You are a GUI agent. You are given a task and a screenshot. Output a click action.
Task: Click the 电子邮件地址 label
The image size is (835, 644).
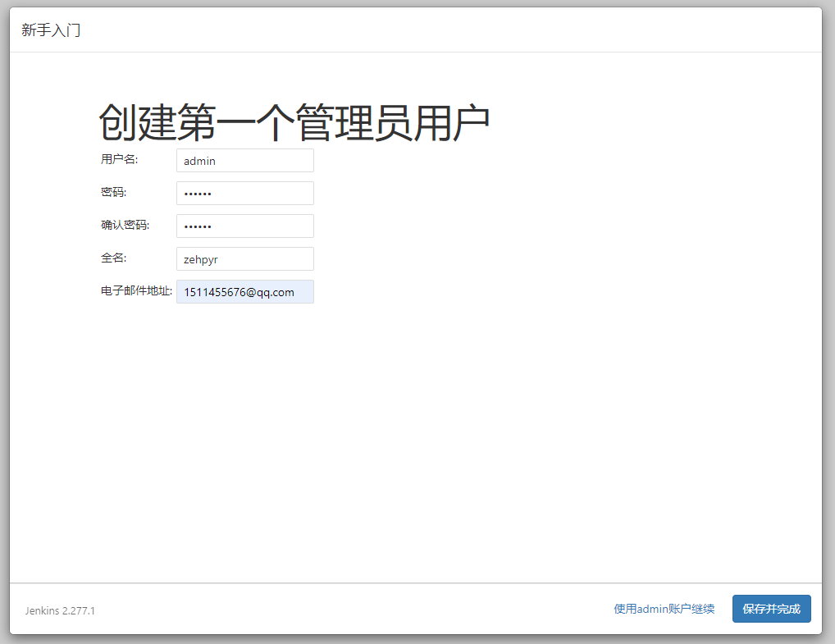[x=135, y=290]
